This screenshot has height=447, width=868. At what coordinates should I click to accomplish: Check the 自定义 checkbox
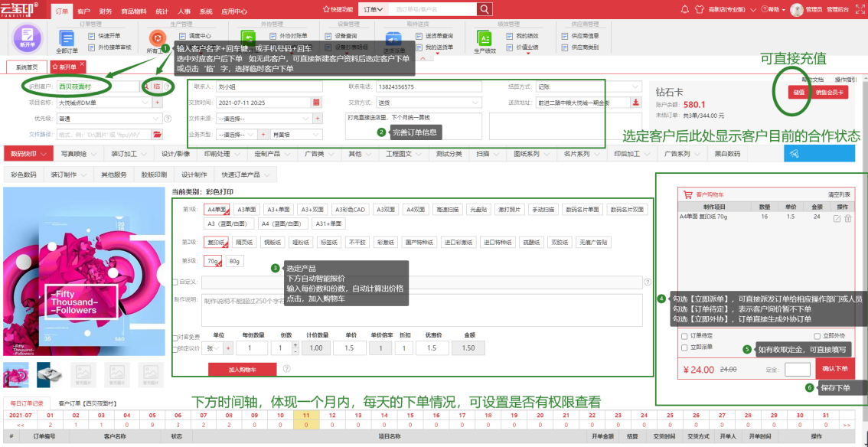pyautogui.click(x=175, y=282)
